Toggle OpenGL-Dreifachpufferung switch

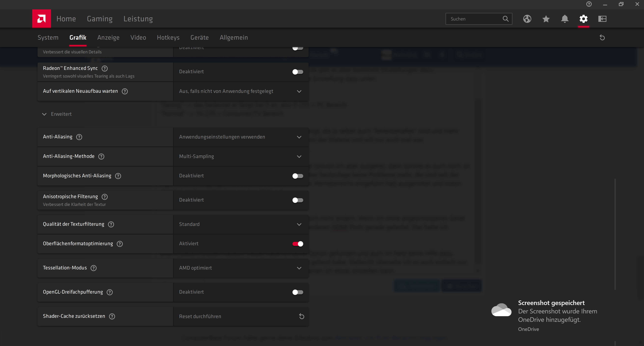tap(298, 292)
